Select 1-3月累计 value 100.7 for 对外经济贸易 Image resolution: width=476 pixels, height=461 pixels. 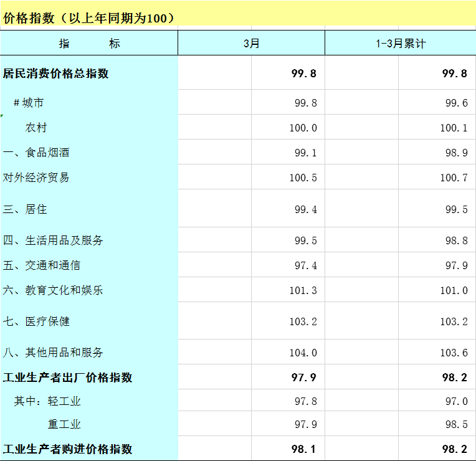click(454, 178)
